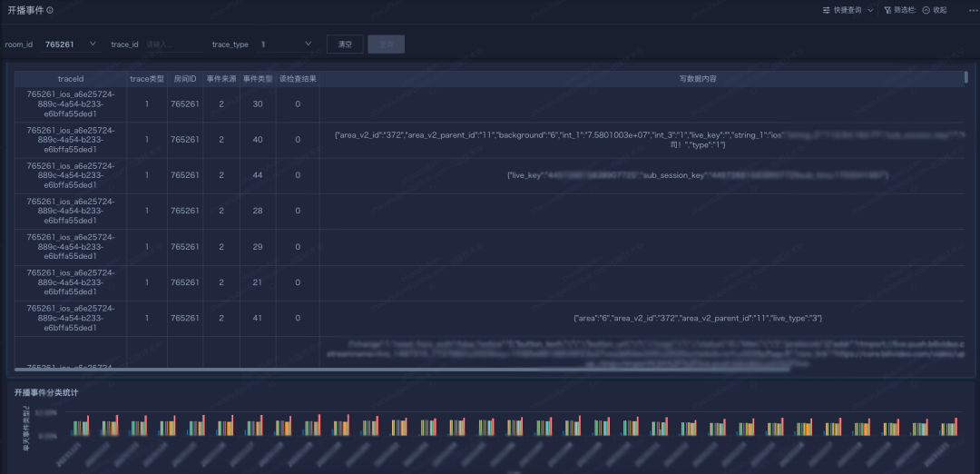
Task: Click the 快捷查询 label
Action: (848, 10)
